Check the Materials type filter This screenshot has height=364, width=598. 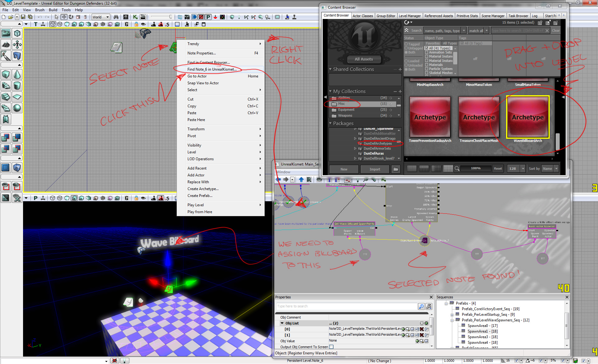coord(427,65)
